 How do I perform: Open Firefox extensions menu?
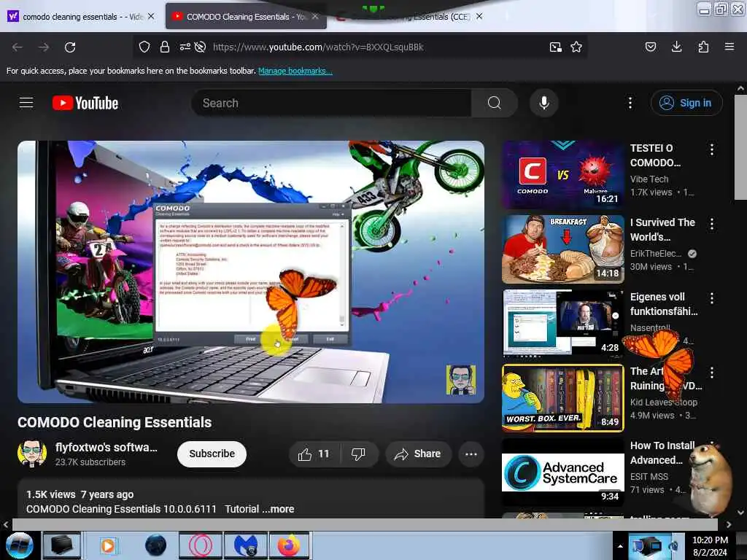click(x=703, y=47)
